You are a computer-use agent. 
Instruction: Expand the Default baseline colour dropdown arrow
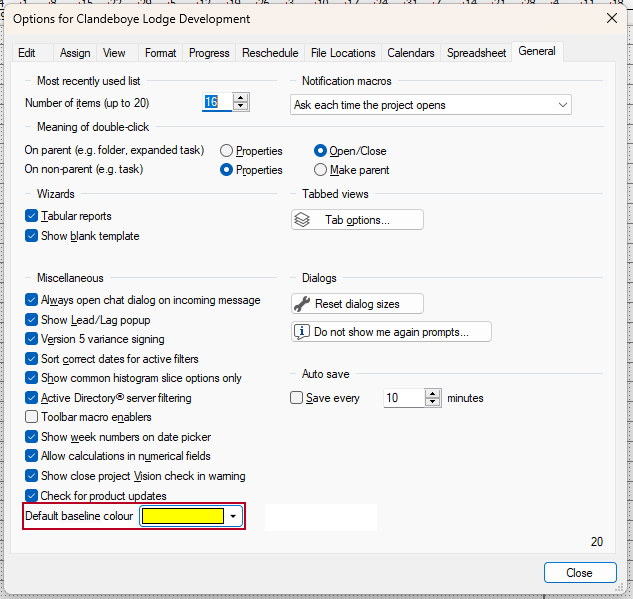pos(233,516)
